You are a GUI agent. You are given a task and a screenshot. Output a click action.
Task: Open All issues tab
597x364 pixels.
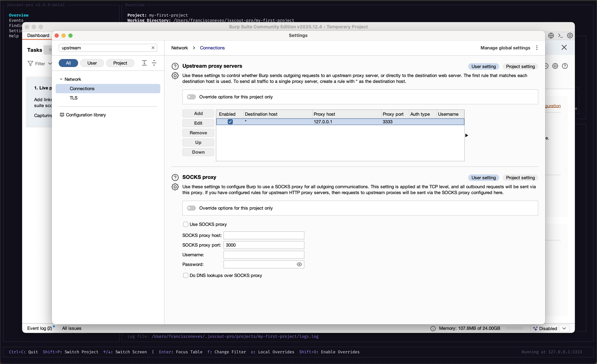pyautogui.click(x=72, y=328)
